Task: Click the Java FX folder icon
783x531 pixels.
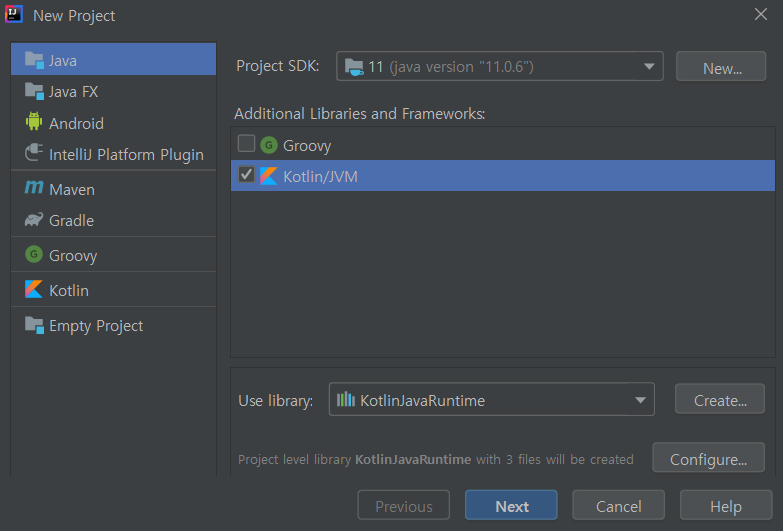Action: pyautogui.click(x=34, y=91)
